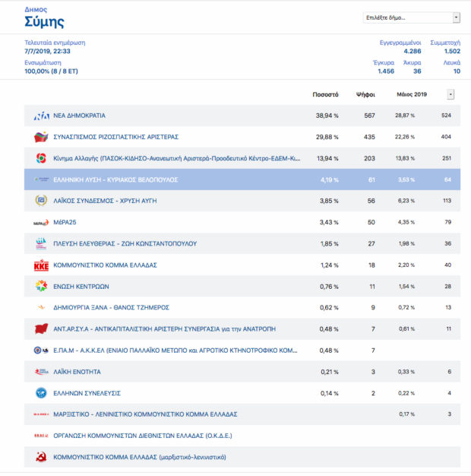Screen dimensions: 471x476
Task: Open ΕΝΩΣΗ ΚΕΝΤΡΩΩΝ party link
Action: pos(81,286)
